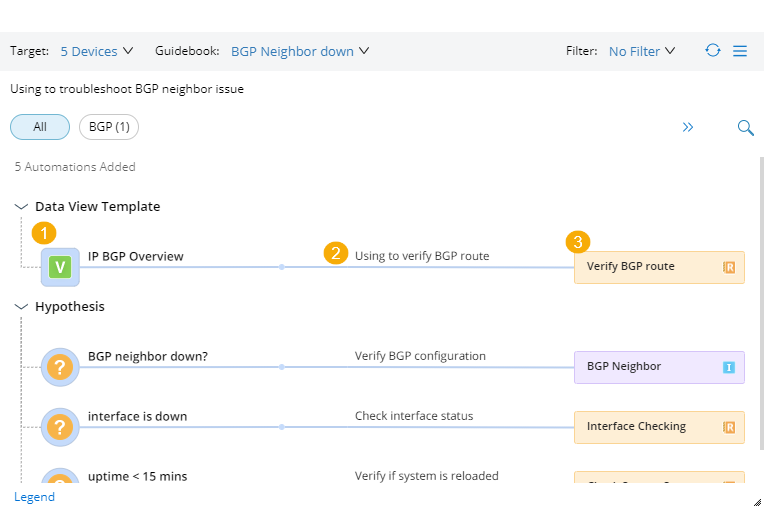Viewport: 764px width, 507px height.
Task: Click the refresh icon in the toolbar
Action: (712, 50)
